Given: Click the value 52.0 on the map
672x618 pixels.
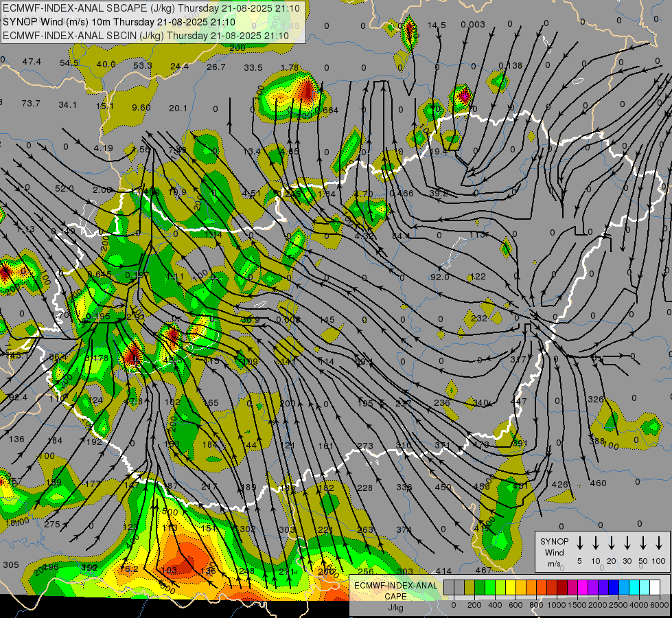Looking at the screenshot, I should point(65,189).
